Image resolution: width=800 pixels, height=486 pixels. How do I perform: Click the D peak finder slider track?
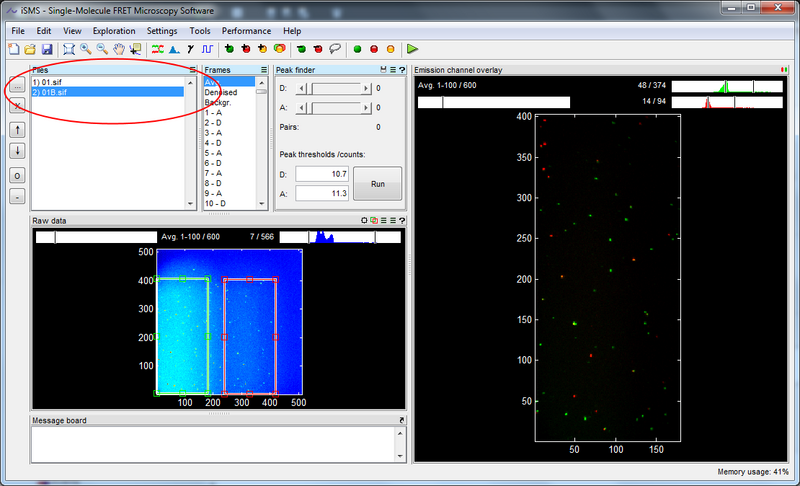(336, 88)
